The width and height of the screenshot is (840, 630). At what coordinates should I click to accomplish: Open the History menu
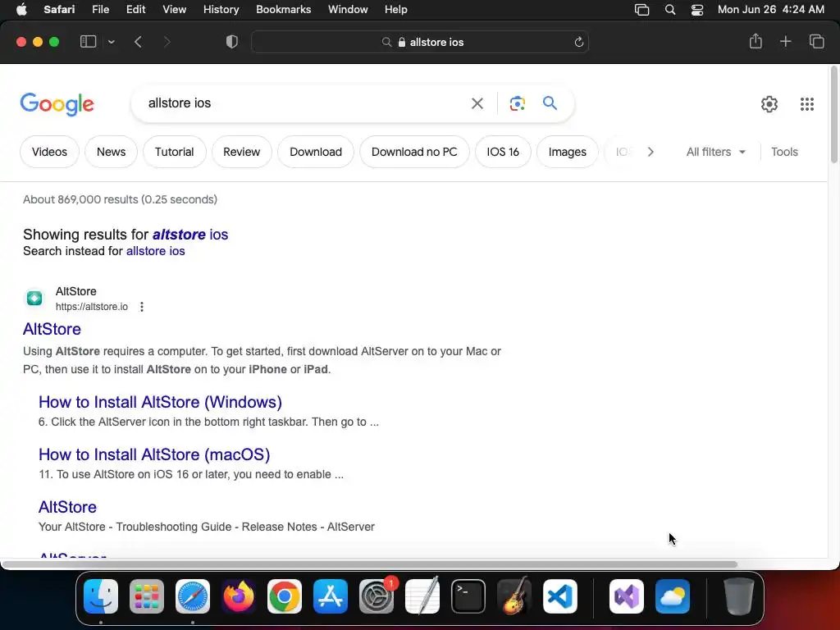coord(221,10)
